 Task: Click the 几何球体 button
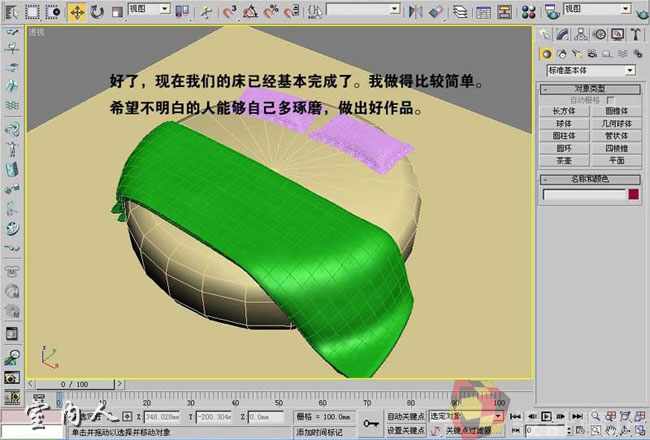click(x=616, y=124)
